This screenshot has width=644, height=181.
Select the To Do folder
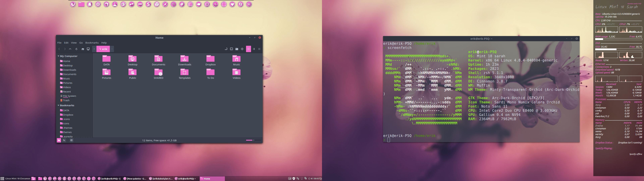(210, 74)
